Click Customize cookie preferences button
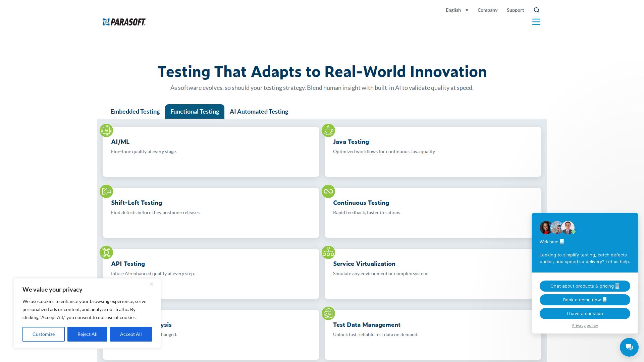The image size is (644, 362). pos(44,334)
